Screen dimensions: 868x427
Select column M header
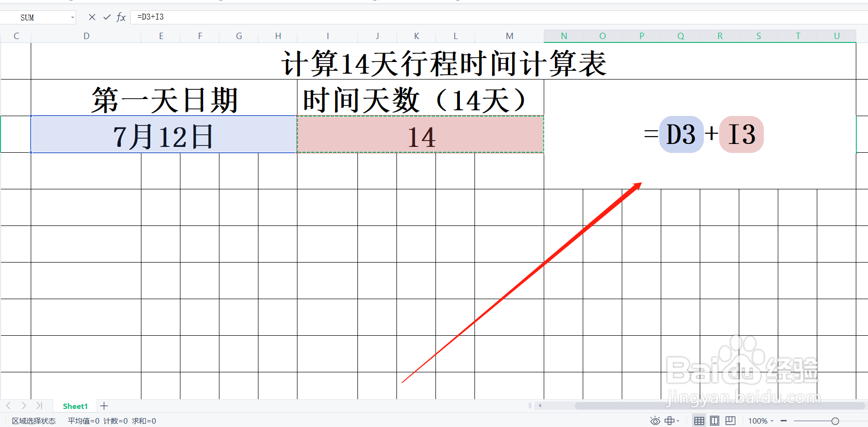tap(510, 36)
